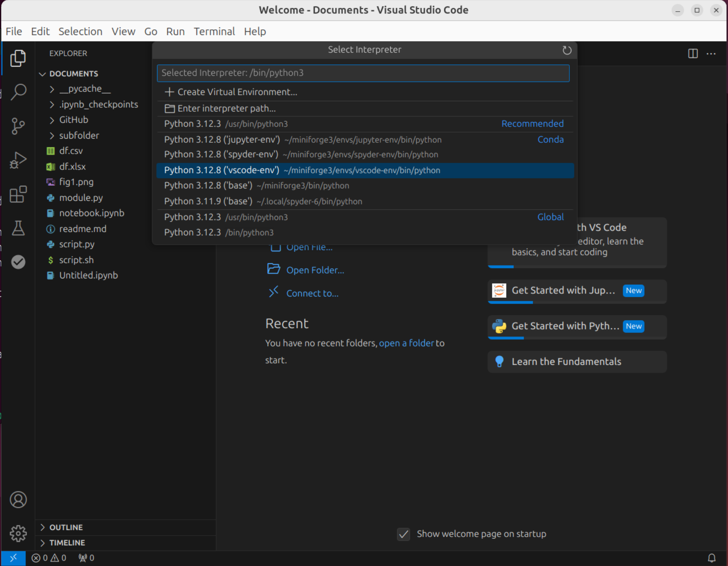Click the notifications bell in status bar
728x566 pixels.
pos(711,558)
